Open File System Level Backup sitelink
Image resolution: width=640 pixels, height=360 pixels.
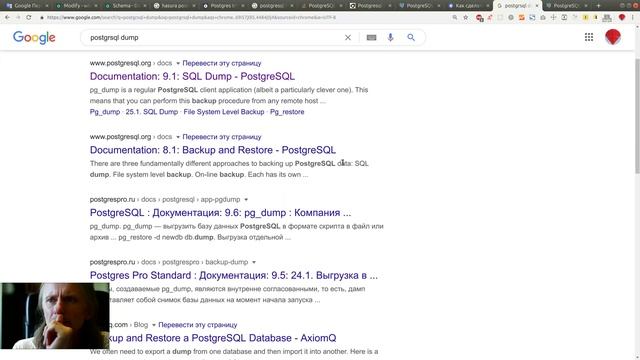[224, 112]
